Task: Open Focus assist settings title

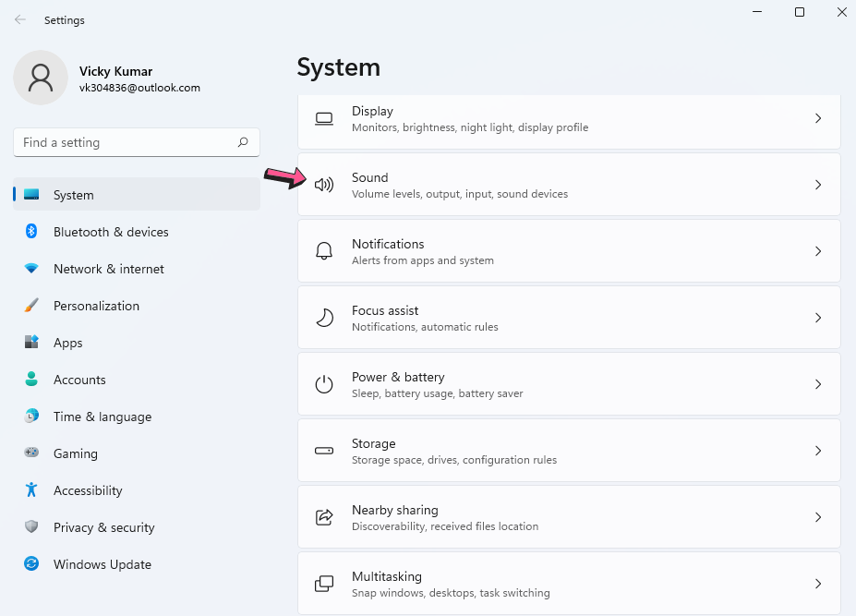Action: 385,310
